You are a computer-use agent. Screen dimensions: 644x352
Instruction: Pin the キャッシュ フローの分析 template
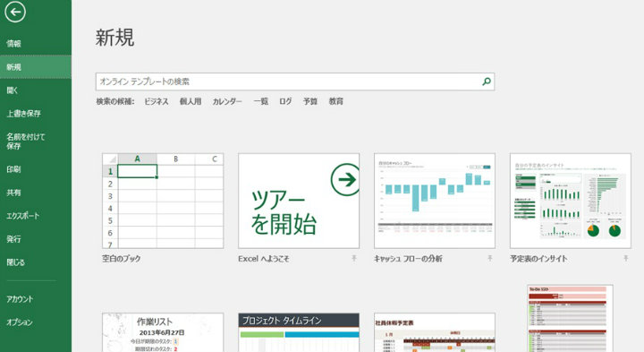(x=489, y=258)
